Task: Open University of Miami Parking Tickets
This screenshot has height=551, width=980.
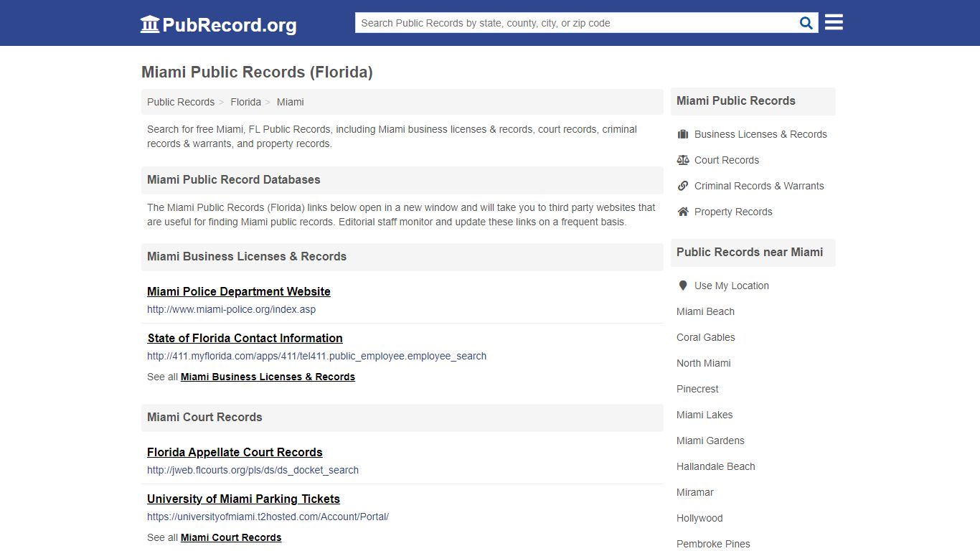Action: pos(243,499)
